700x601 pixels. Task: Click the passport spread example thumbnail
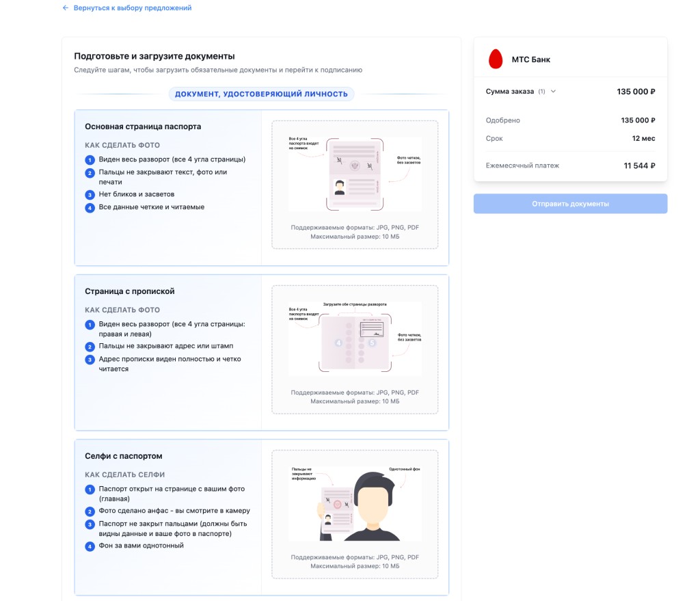pyautogui.click(x=353, y=175)
